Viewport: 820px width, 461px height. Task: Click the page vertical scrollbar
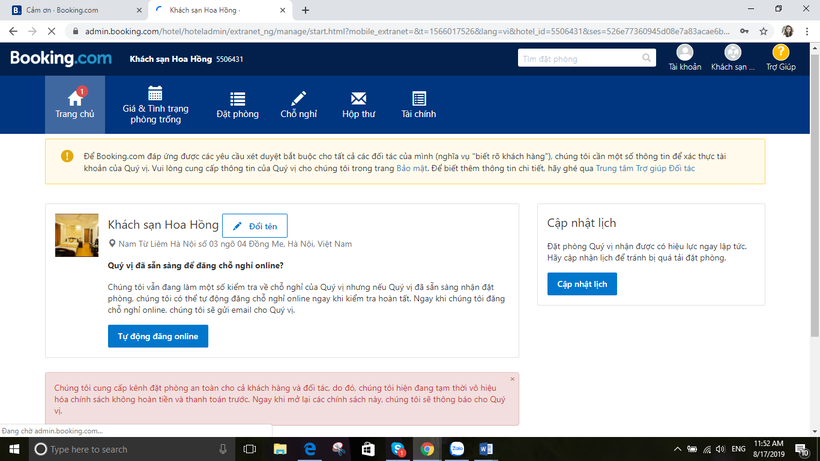(815, 193)
